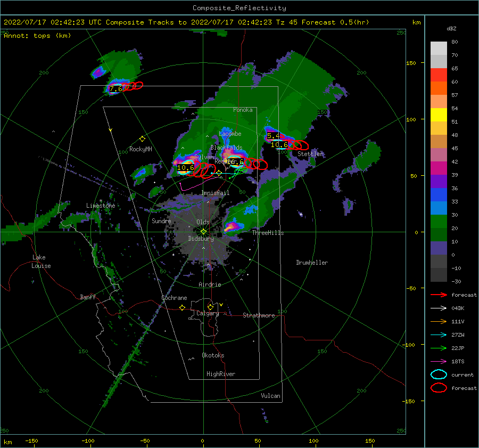Click the Blackfalds label
Viewport: 479px width, 448px height.
click(226, 148)
